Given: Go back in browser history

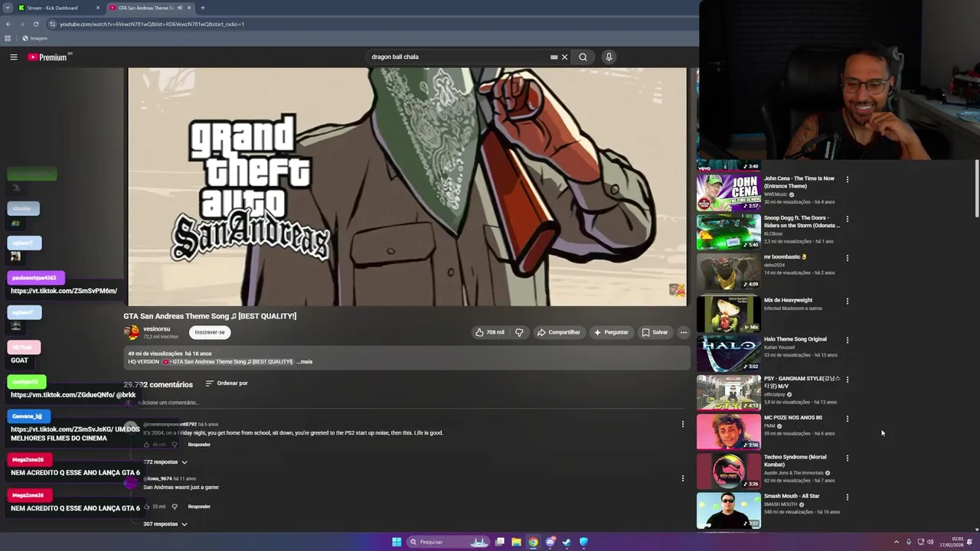Looking at the screenshot, I should coord(8,24).
